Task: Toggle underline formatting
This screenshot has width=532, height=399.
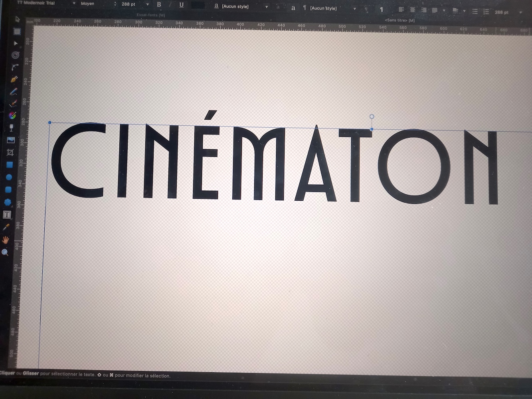Action: point(182,5)
